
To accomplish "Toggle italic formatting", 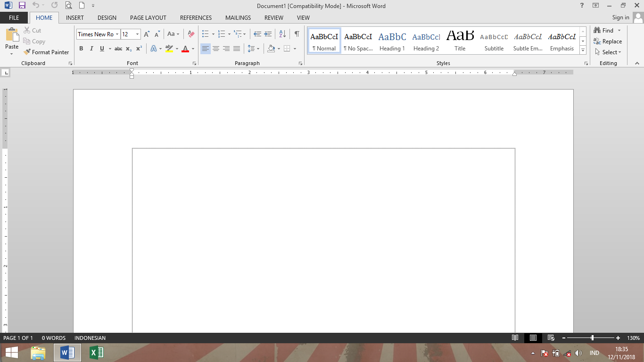I will (91, 49).
